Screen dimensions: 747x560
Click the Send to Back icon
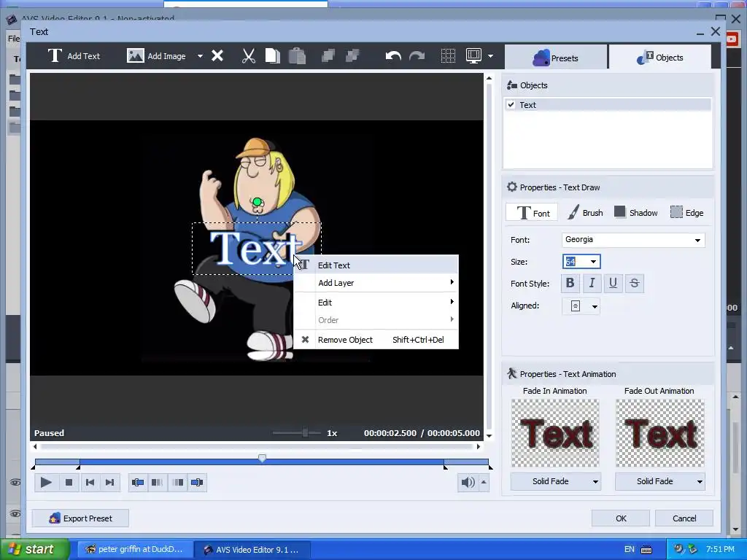point(352,55)
